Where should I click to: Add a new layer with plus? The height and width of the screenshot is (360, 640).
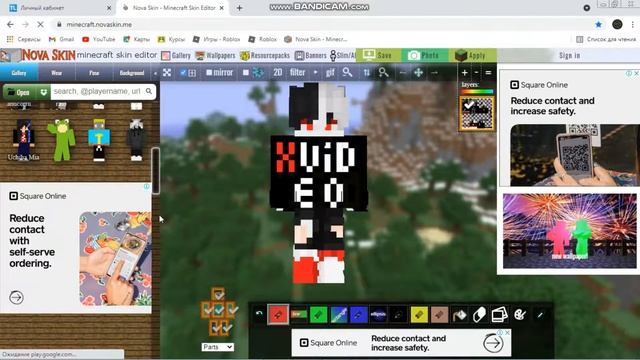464,73
